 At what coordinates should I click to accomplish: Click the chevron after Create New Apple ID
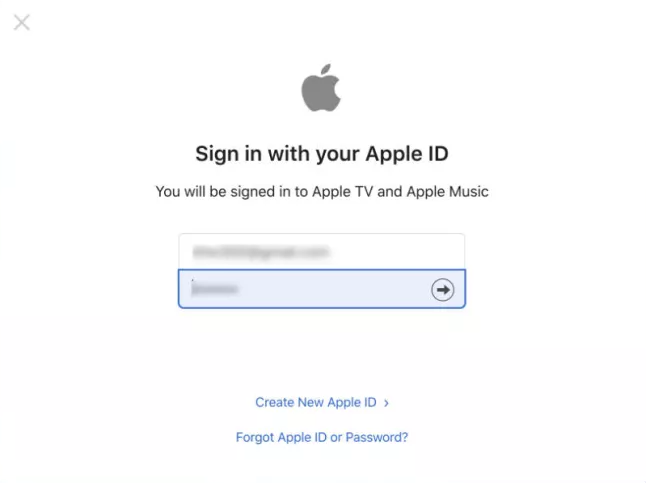386,403
